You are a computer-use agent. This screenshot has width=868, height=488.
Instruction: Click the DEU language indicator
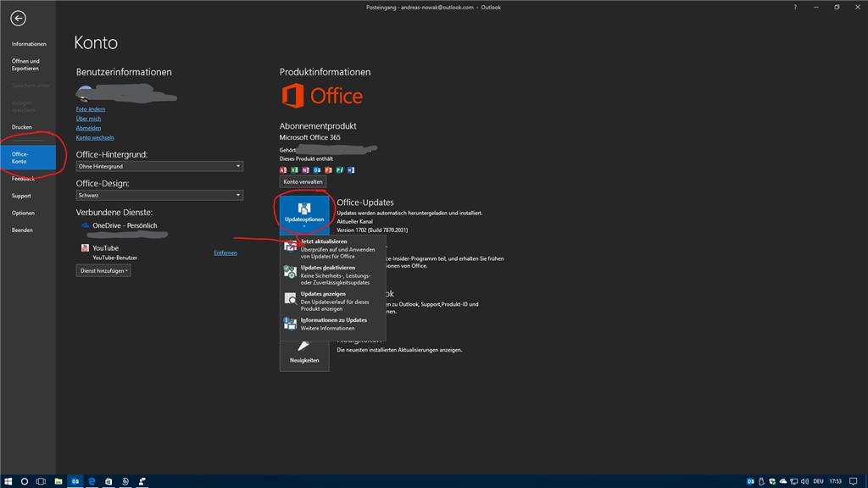pyautogui.click(x=818, y=481)
